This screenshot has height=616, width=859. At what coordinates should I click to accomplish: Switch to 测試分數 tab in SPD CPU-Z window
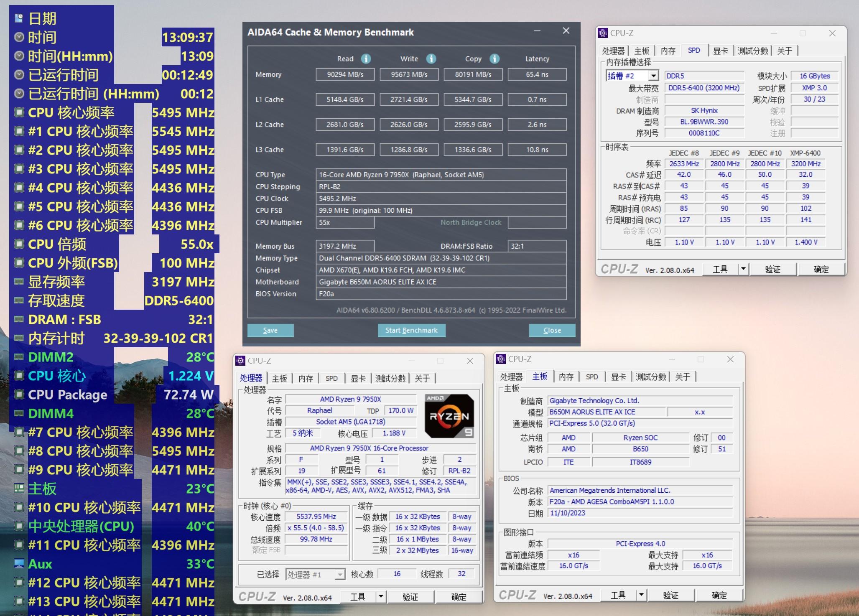pyautogui.click(x=753, y=51)
